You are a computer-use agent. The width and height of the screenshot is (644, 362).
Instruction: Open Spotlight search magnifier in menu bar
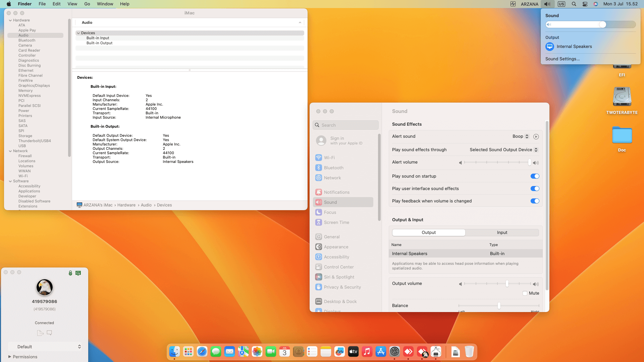click(574, 4)
